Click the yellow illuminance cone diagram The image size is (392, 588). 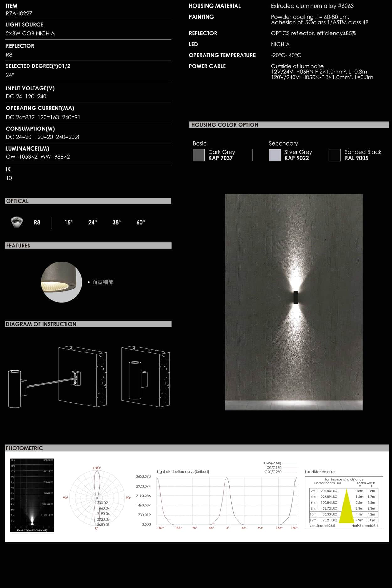347,506
